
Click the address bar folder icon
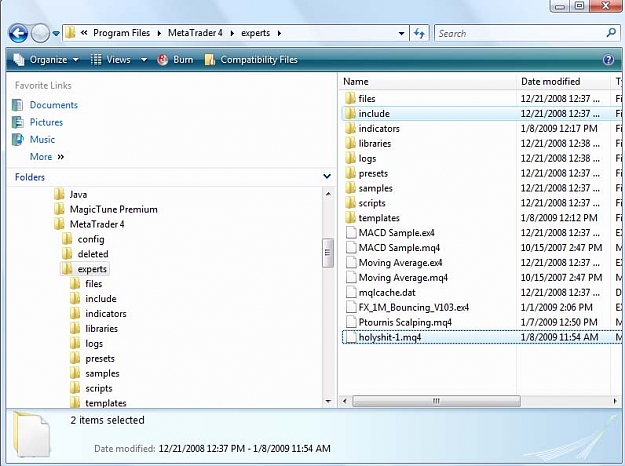[70, 33]
